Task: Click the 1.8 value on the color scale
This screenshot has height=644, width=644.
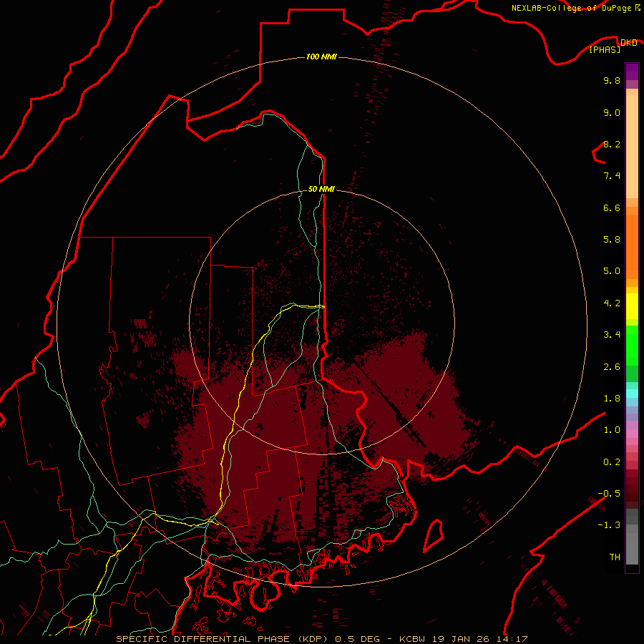Action: tap(612, 399)
